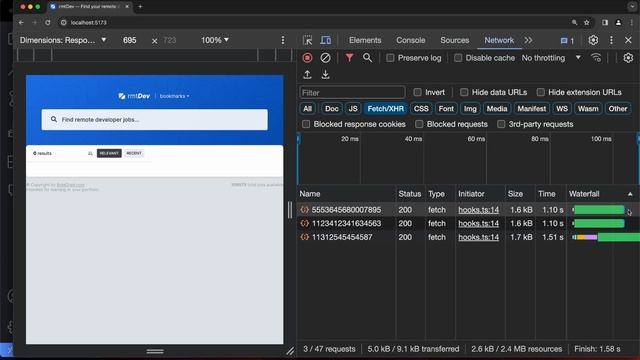Image resolution: width=640 pixels, height=360 pixels.
Task: Open the No throttling dropdown
Action: tap(551, 58)
